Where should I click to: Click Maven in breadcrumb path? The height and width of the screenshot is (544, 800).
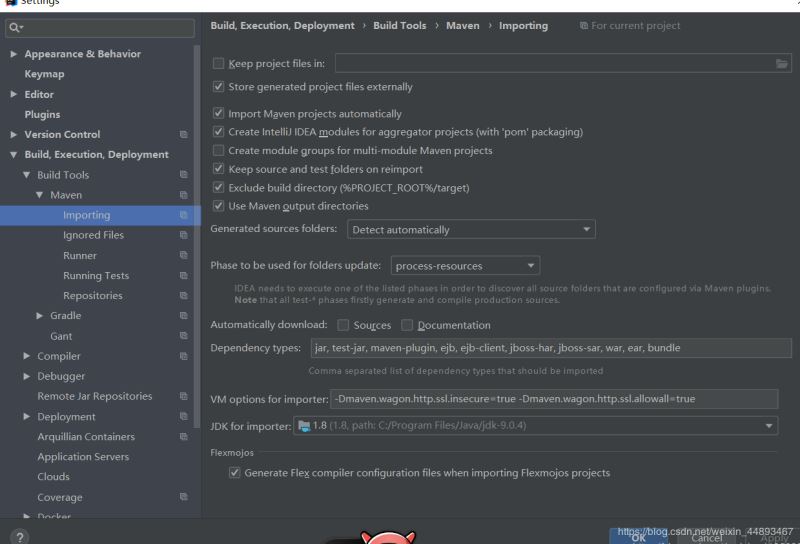pos(463,26)
